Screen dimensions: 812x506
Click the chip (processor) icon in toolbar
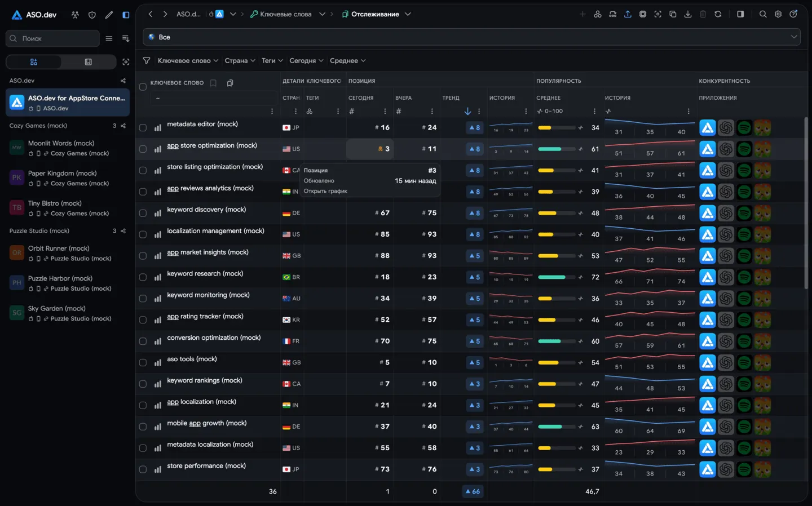tap(643, 14)
